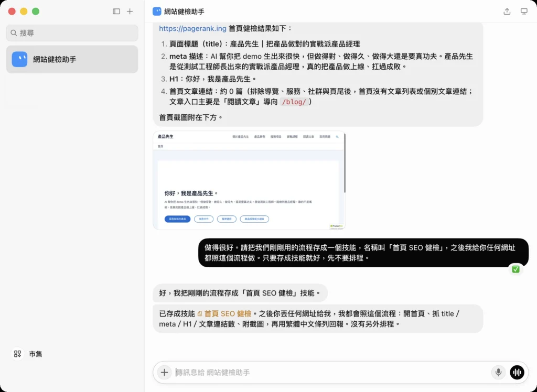Start a new chat with plus icon
Screen dimensions: 537x392
click(x=130, y=12)
